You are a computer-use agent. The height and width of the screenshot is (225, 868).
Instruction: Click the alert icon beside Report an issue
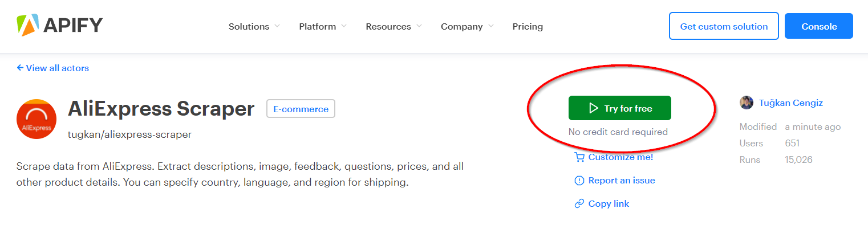pos(579,181)
